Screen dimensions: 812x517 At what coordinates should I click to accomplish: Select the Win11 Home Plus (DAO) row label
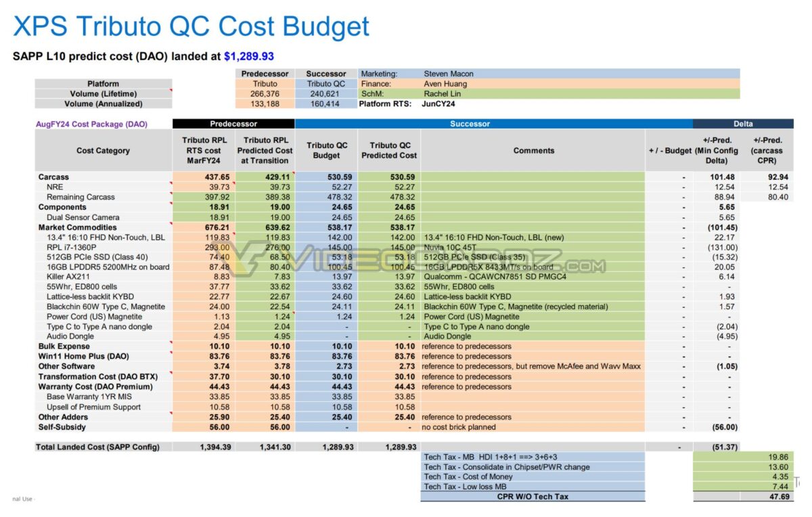(x=83, y=356)
